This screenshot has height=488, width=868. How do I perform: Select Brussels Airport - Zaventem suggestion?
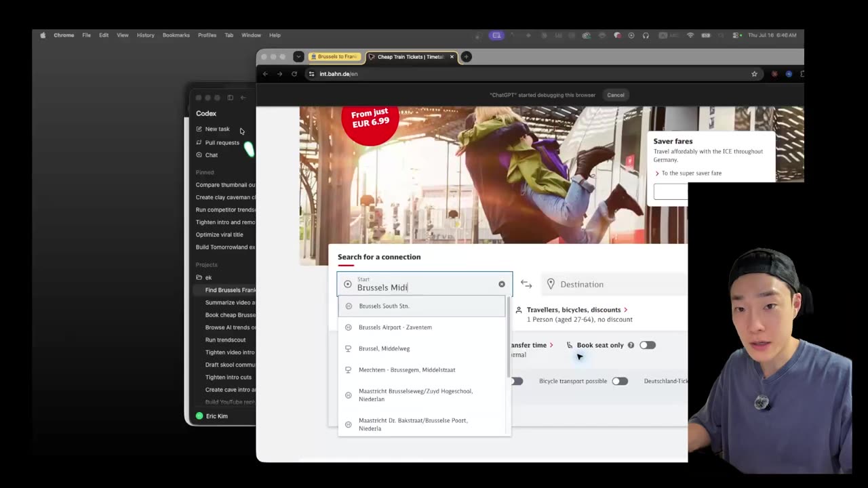(x=422, y=327)
